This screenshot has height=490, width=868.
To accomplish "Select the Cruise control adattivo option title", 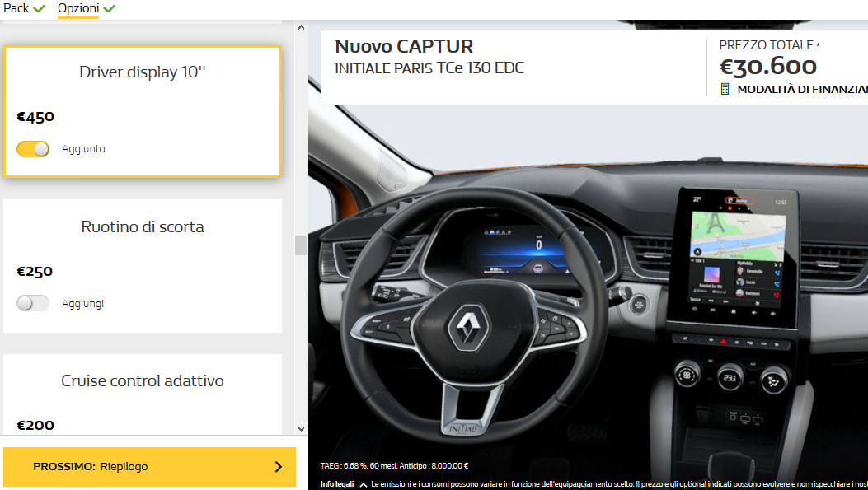I will pos(143,381).
